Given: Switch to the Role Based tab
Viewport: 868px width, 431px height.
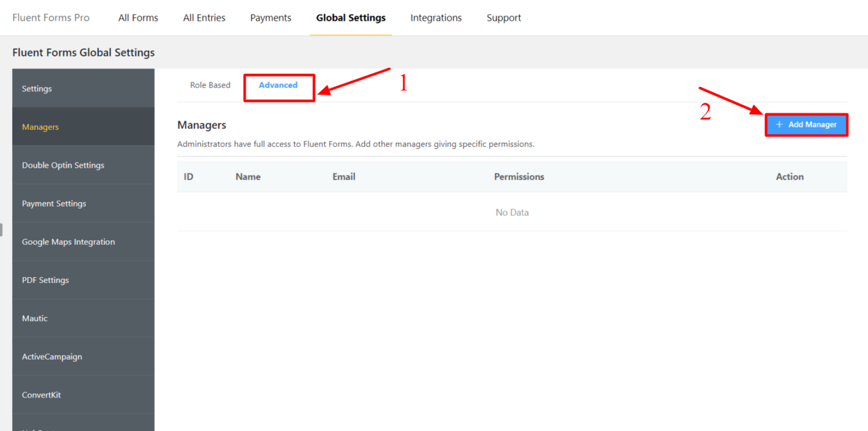Looking at the screenshot, I should (x=210, y=85).
